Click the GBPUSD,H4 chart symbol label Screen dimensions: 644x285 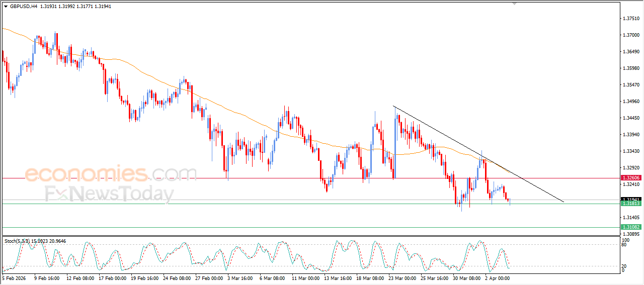click(23, 7)
